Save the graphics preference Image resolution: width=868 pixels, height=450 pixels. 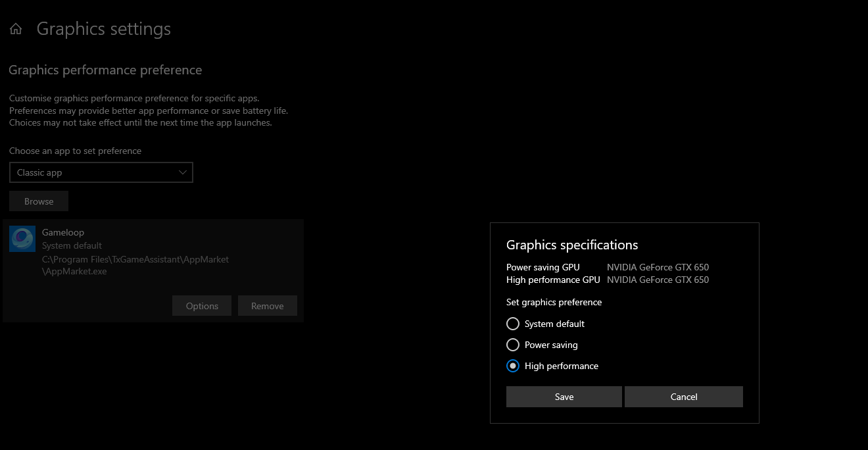[x=564, y=397]
